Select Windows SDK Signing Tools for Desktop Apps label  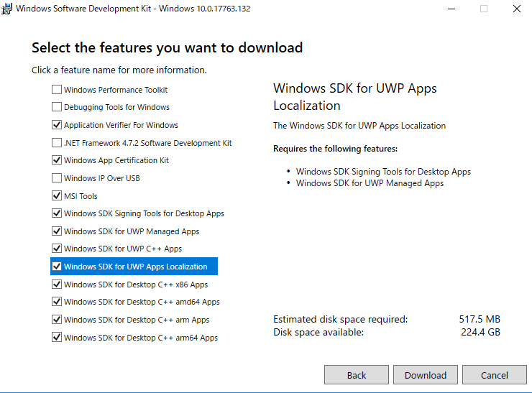click(144, 213)
